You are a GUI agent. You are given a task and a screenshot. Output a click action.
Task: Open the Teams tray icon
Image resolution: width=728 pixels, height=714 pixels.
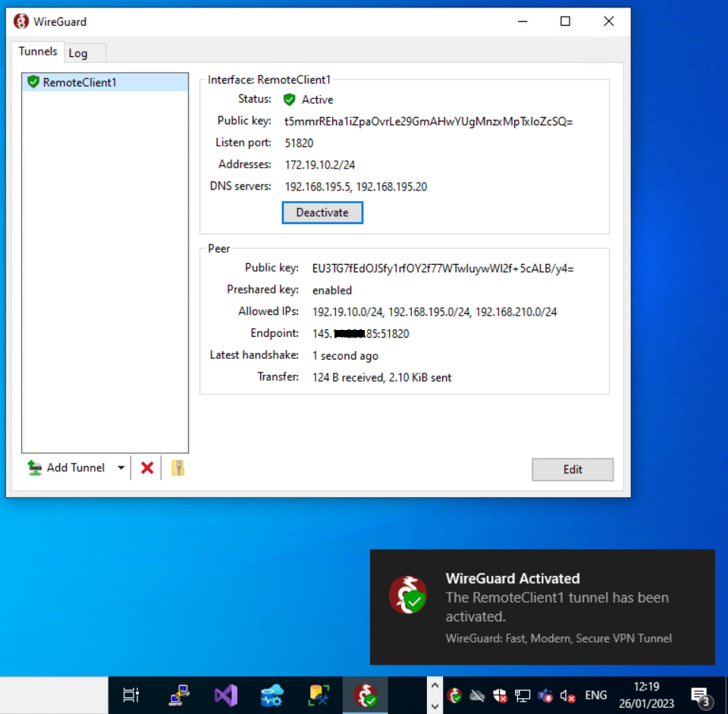click(x=545, y=696)
